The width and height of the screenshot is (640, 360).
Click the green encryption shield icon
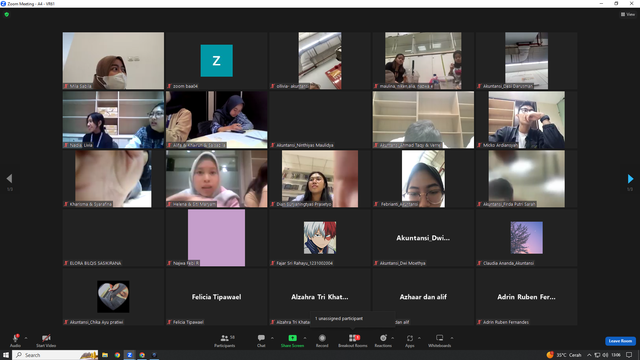pyautogui.click(x=7, y=14)
